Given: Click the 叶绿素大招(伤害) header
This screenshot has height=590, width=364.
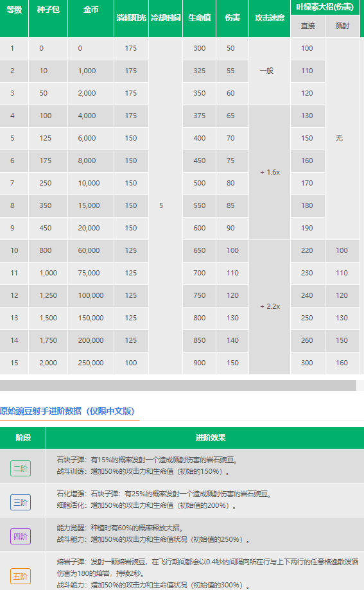Looking at the screenshot, I should click(325, 7).
